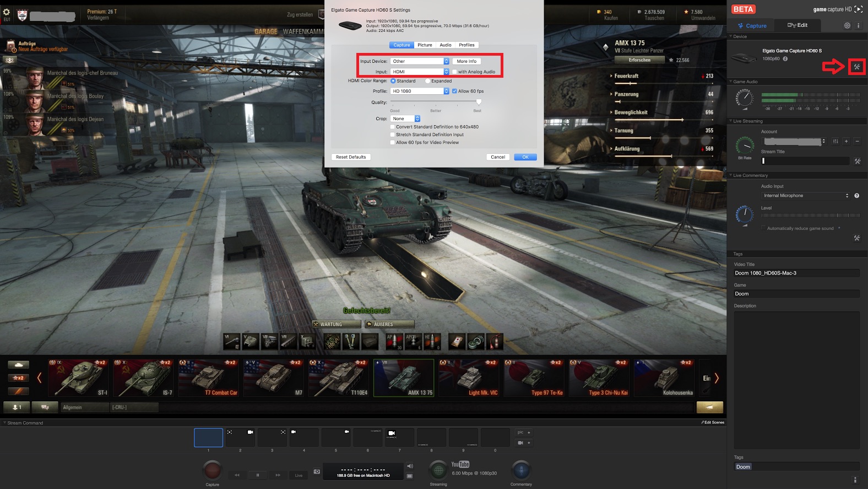The height and width of the screenshot is (489, 868).
Task: Switch to Picture tab in settings
Action: coord(425,45)
